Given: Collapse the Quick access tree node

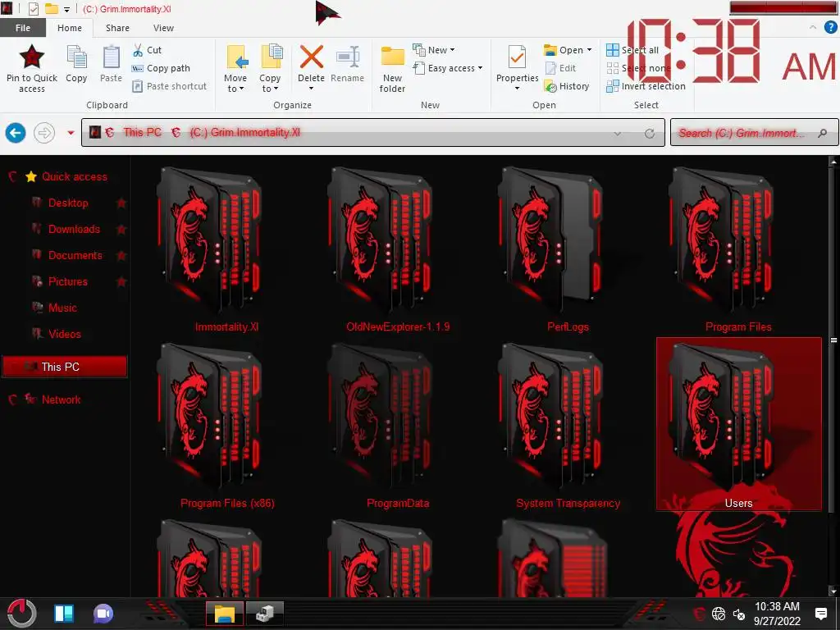Looking at the screenshot, I should (x=13, y=176).
